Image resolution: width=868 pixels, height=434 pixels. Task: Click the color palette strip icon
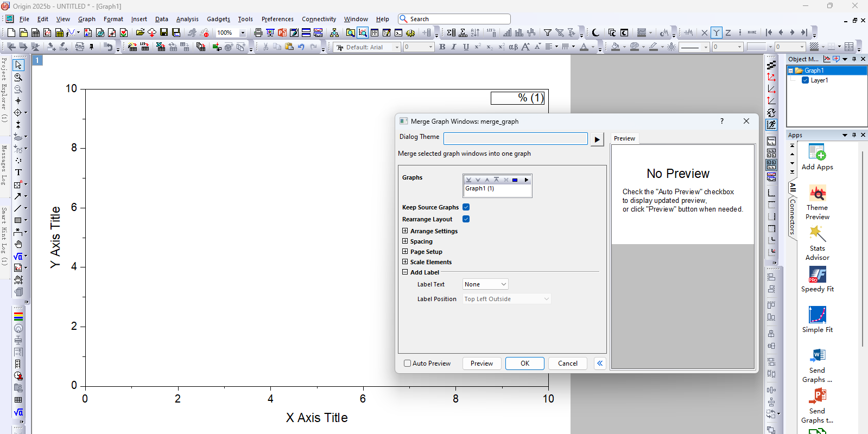tap(18, 316)
